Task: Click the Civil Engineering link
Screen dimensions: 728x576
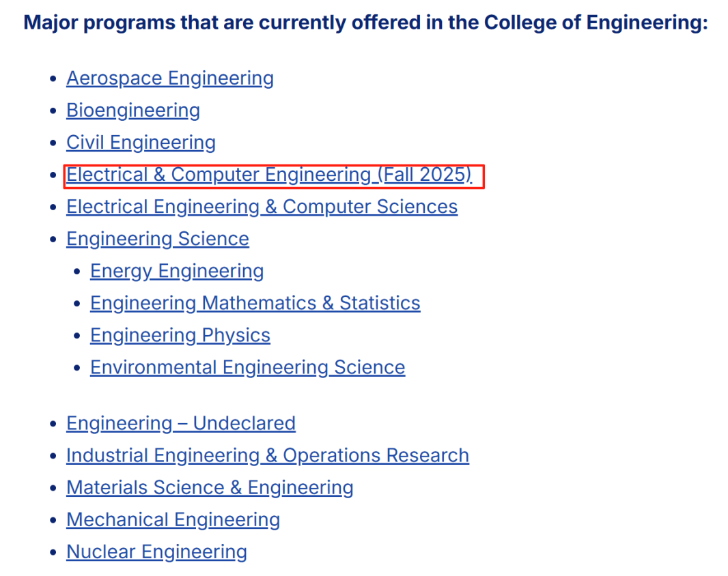Action: pyautogui.click(x=141, y=143)
